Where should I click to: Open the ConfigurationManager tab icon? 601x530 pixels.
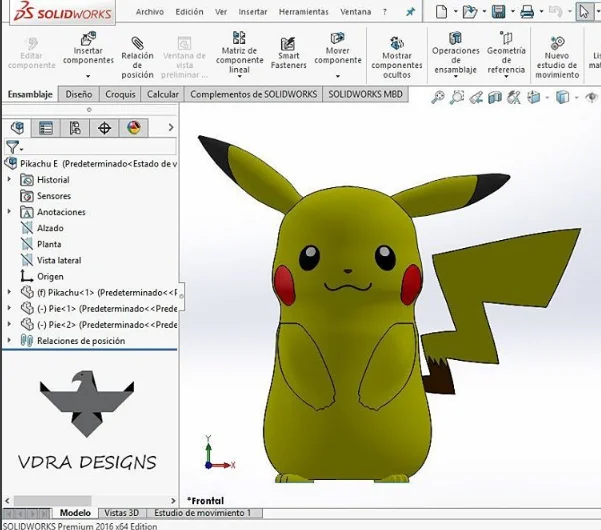75,128
